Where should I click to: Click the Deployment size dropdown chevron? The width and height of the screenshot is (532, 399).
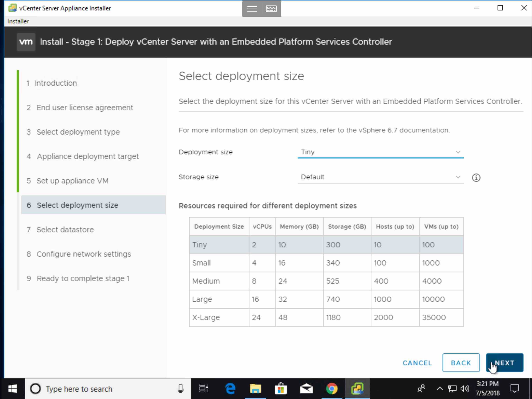pyautogui.click(x=458, y=152)
